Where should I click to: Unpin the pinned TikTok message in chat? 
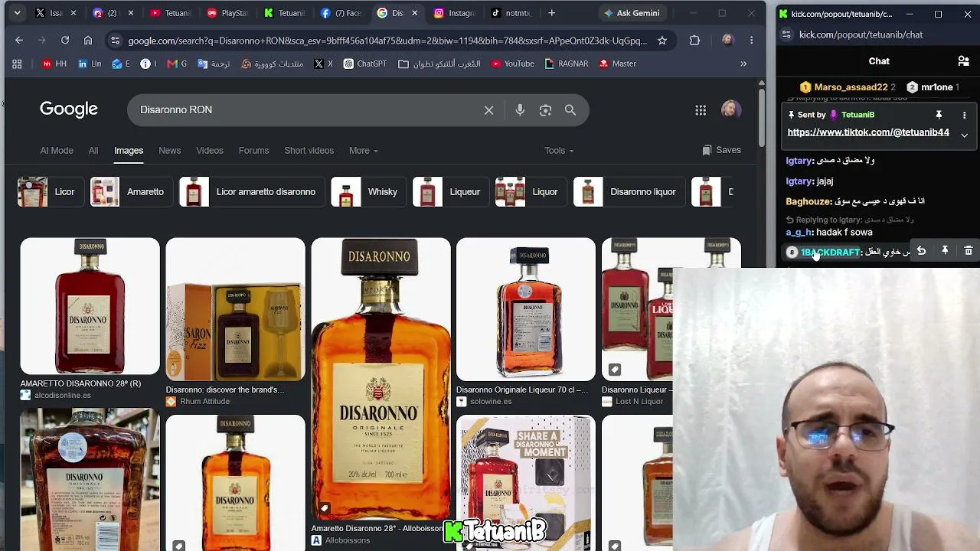point(939,115)
